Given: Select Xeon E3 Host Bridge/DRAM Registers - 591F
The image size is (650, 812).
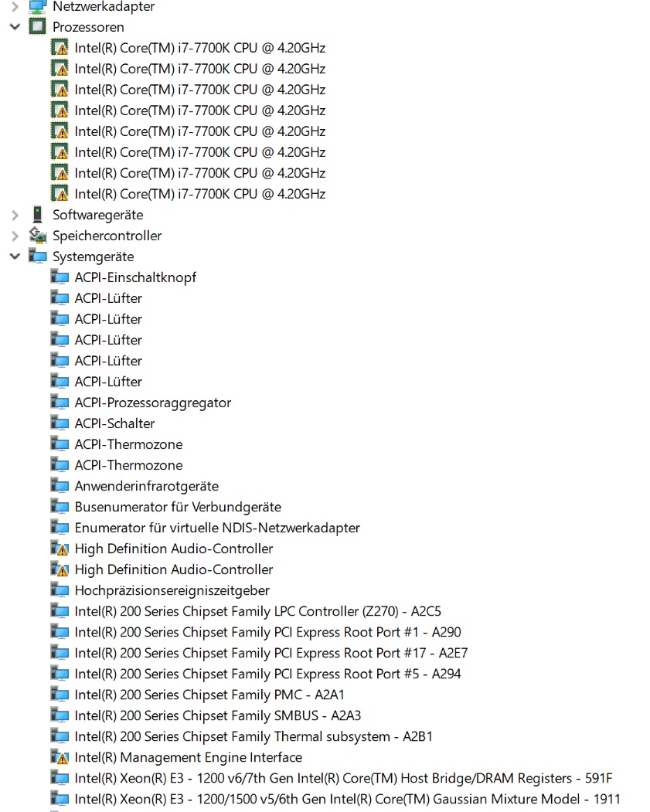Looking at the screenshot, I should (x=343, y=778).
